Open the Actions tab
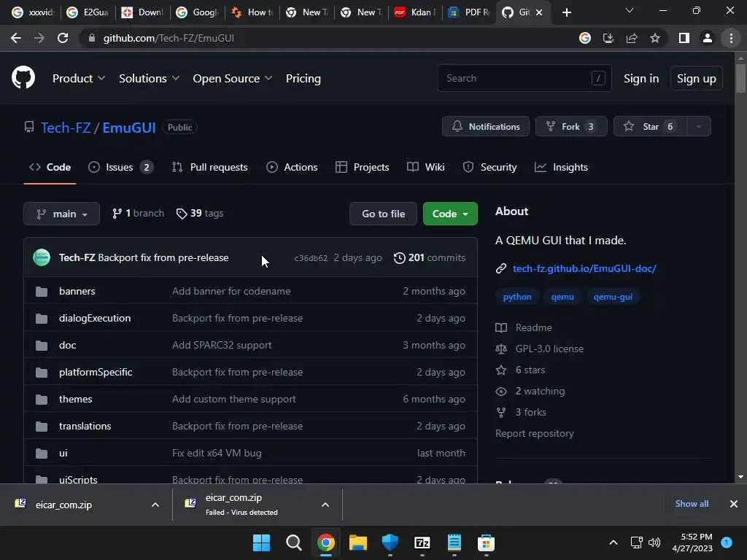The width and height of the screenshot is (747, 560). (292, 167)
